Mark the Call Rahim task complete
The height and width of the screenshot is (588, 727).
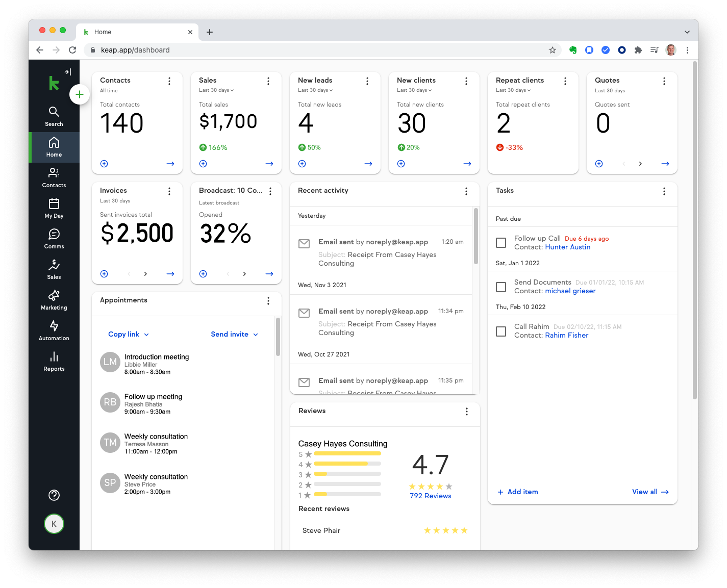[501, 331]
